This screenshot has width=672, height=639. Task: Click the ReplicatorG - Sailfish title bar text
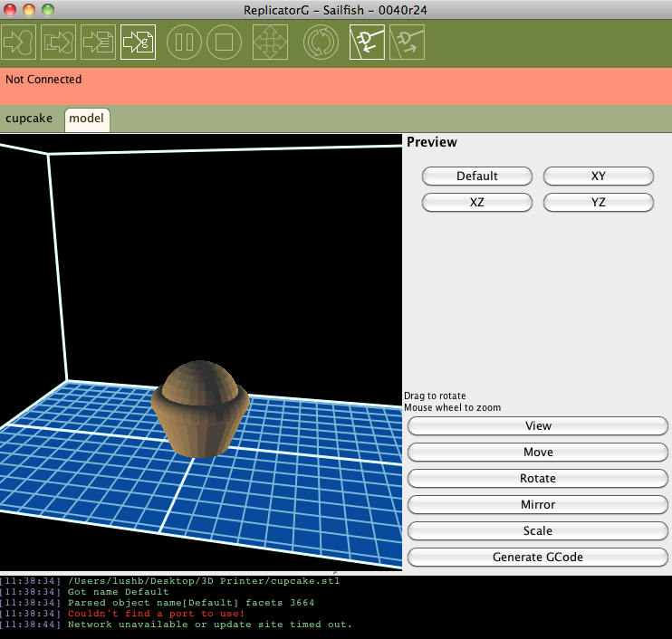tap(335, 10)
